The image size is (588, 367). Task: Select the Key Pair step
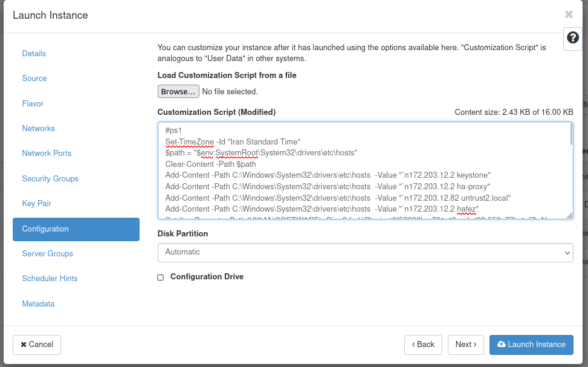point(36,204)
